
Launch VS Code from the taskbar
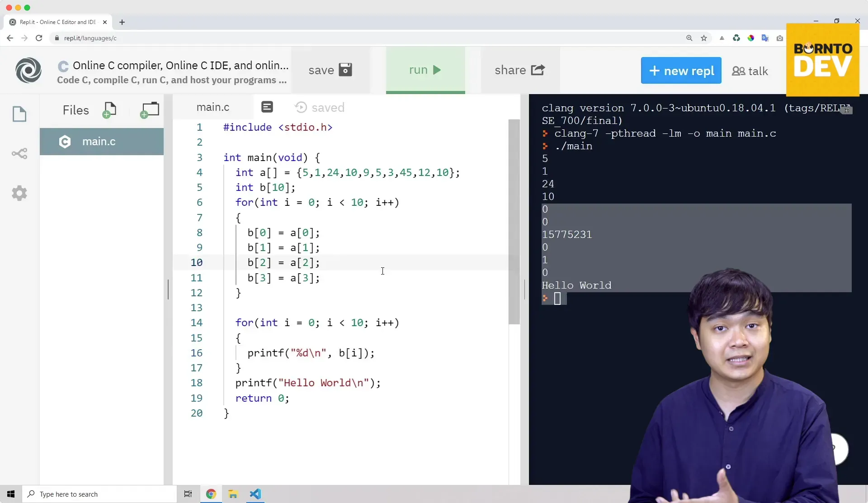[x=255, y=494]
